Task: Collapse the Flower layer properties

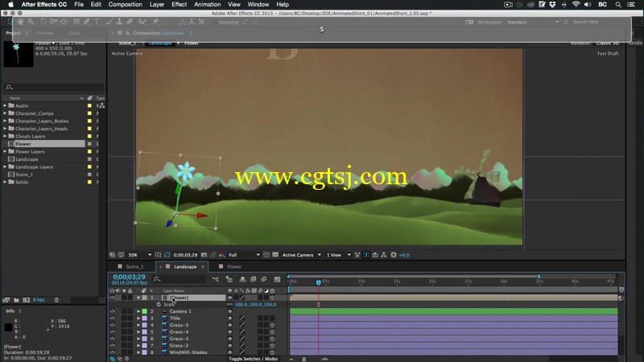Action: point(138,298)
